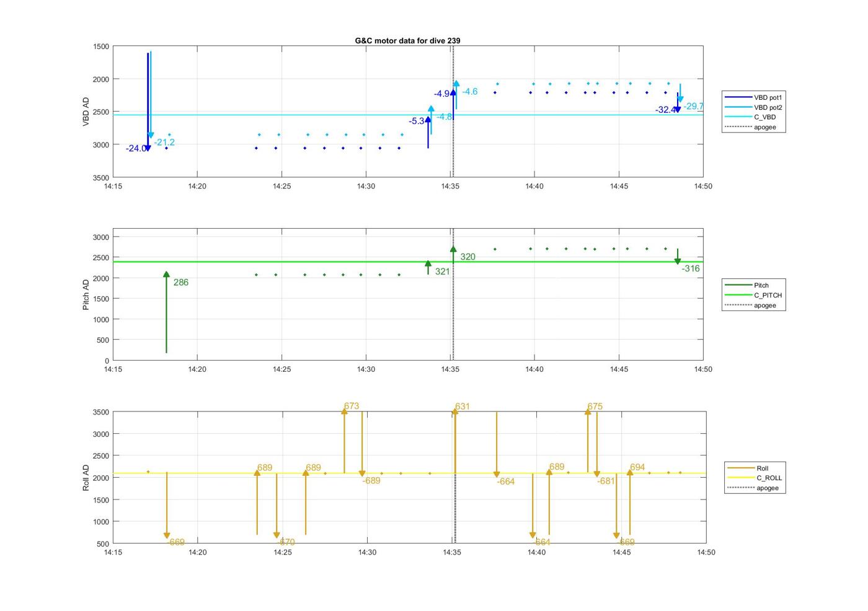Image resolution: width=868 pixels, height=611 pixels.
Task: Click the "-24.0" VBD data label
Action: coord(136,148)
